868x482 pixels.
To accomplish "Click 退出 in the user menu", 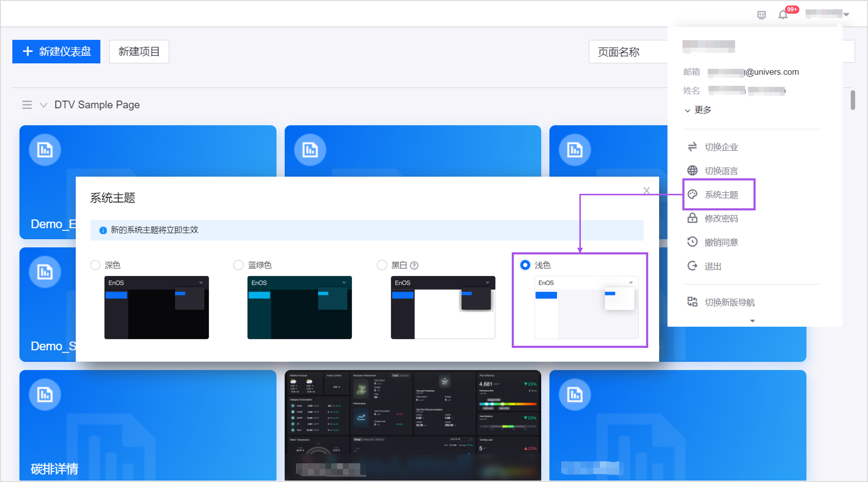I will 713,266.
